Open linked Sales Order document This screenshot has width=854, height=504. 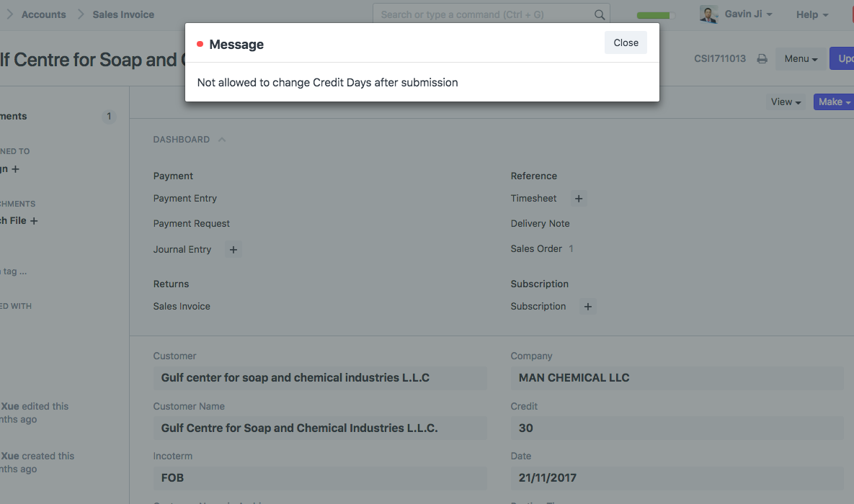[536, 249]
